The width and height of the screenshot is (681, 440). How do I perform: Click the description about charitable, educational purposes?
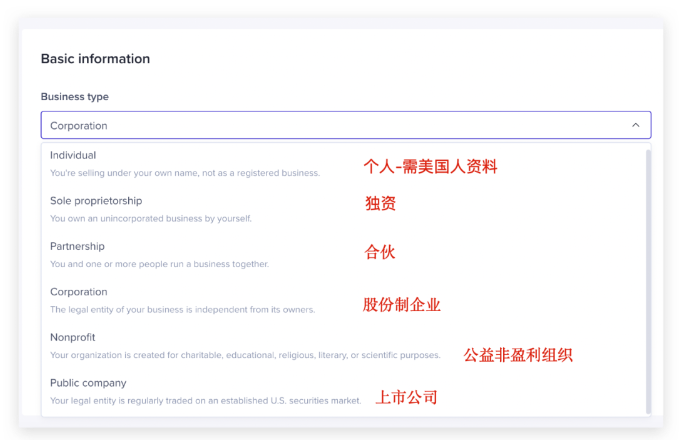click(245, 355)
